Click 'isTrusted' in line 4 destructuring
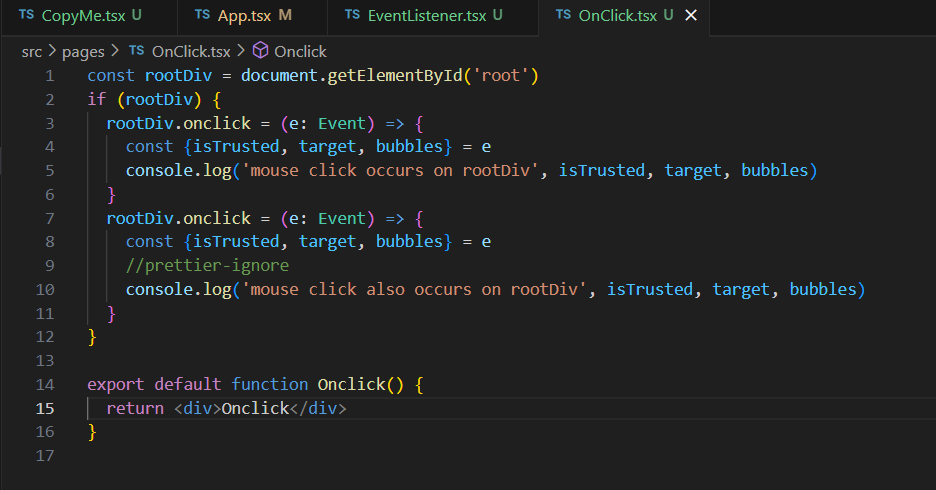This screenshot has height=490, width=936. [x=236, y=147]
